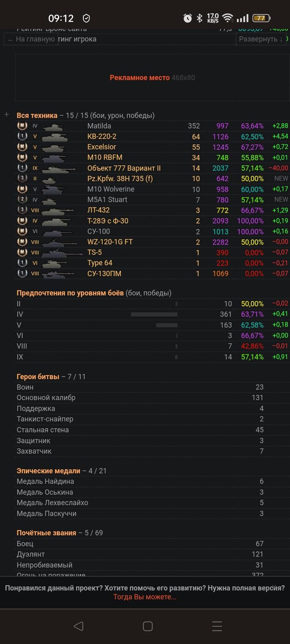Expand the Вся техника section with plus sign
290x644 pixels.
[6, 115]
